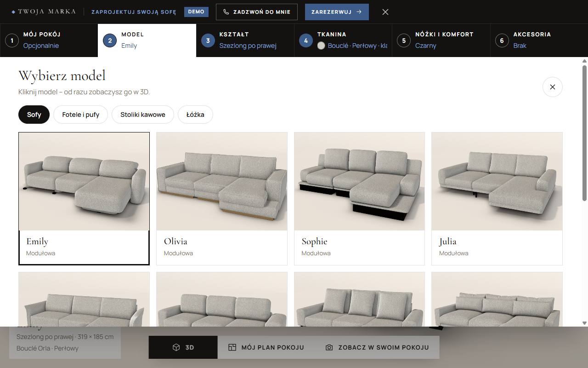Select the Julia sofa thumbnail
This screenshot has width=588, height=368.
tap(497, 181)
